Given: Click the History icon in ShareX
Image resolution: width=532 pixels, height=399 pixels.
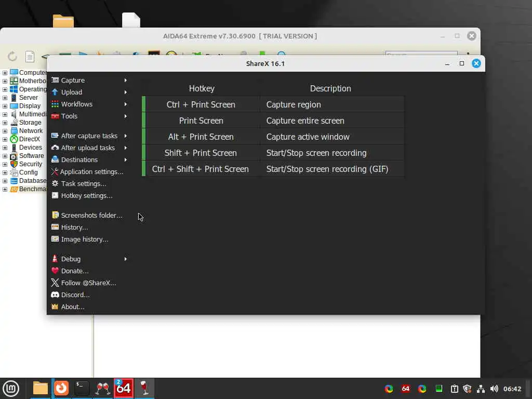Looking at the screenshot, I should (55, 227).
